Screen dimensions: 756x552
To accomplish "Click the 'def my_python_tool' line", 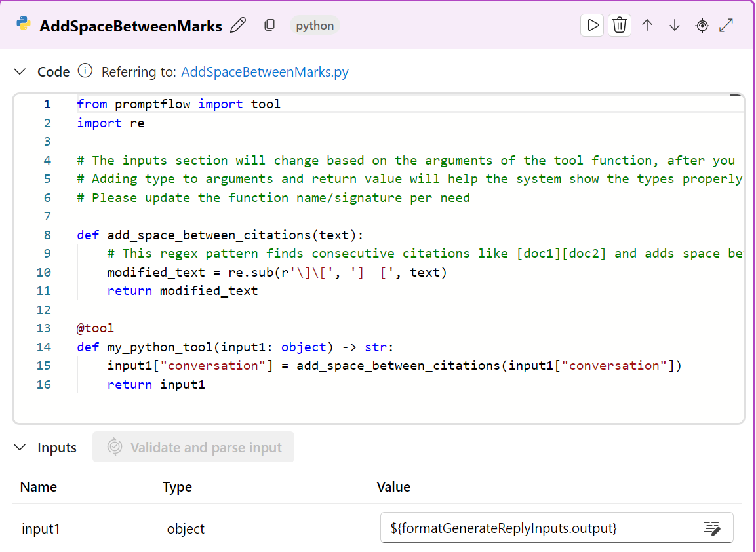I will click(x=235, y=347).
